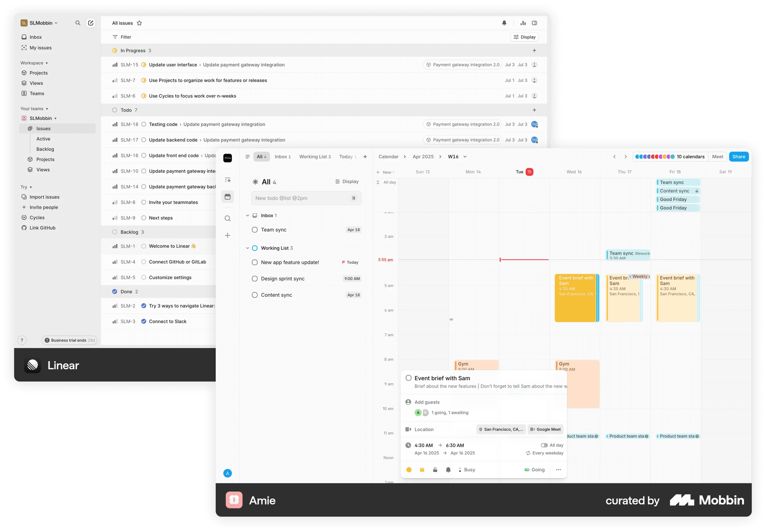The height and width of the screenshot is (532, 766).
Task: Open the insights bar chart icon
Action: click(x=523, y=23)
